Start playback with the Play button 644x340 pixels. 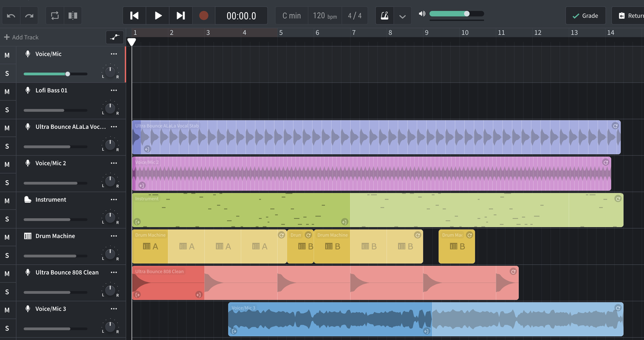coord(158,16)
